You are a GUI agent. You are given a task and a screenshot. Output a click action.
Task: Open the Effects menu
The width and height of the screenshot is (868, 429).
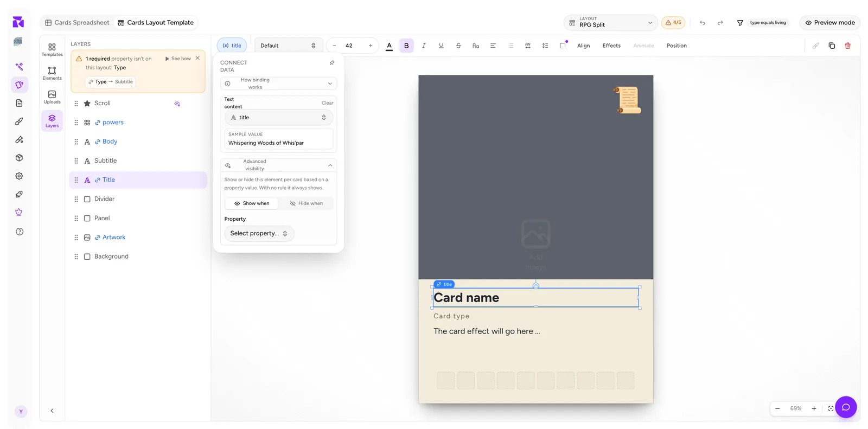point(611,46)
